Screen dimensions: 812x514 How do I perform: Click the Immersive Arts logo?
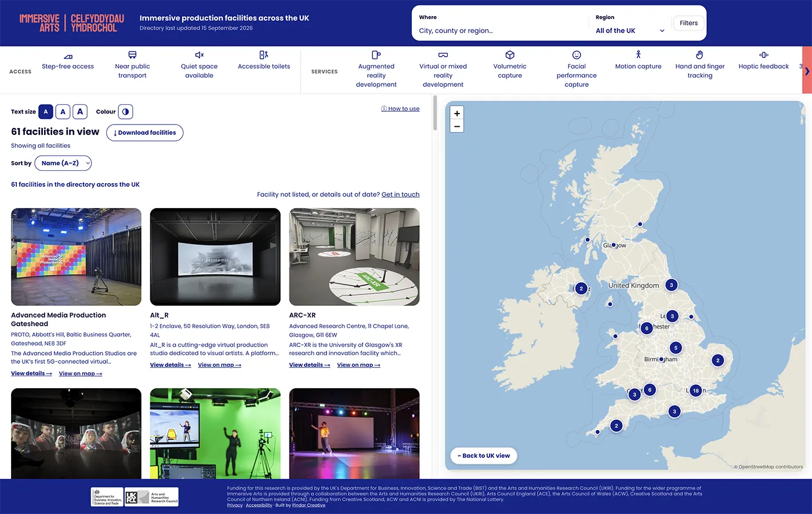(72, 23)
